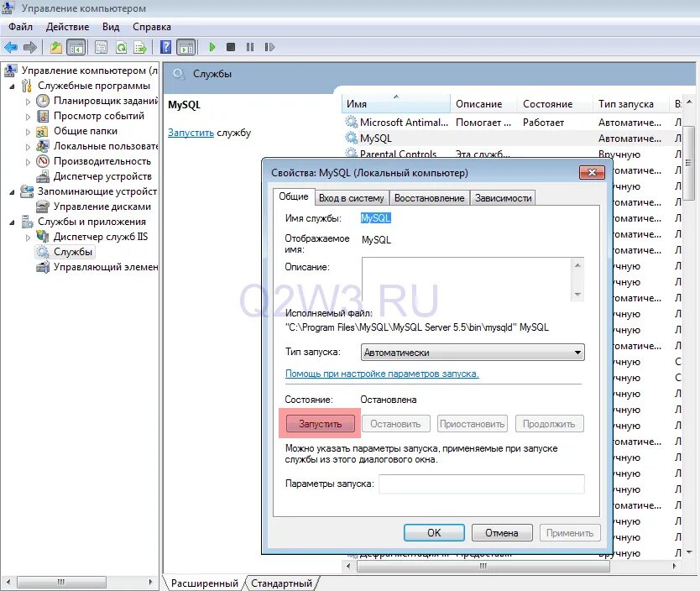The width and height of the screenshot is (700, 591).
Task: Open the Тип запуска dropdown
Action: click(x=473, y=353)
